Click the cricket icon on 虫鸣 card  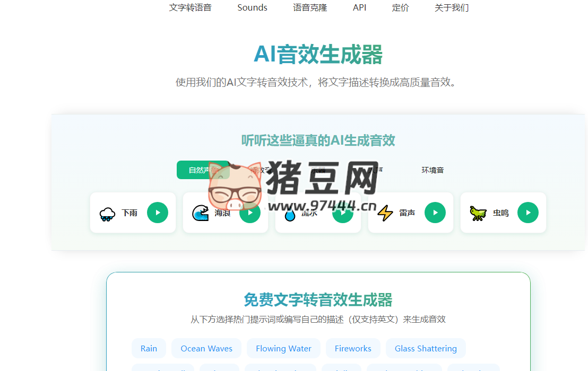pos(477,212)
